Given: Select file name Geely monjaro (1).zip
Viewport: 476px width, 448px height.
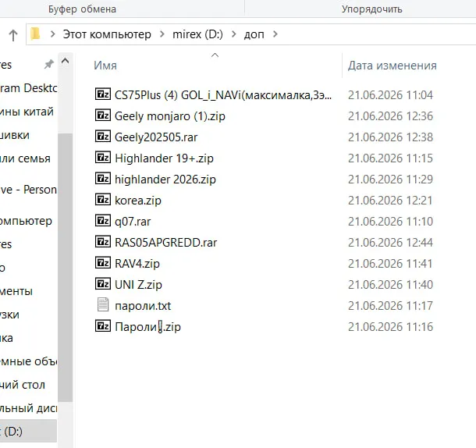Looking at the screenshot, I should click(x=170, y=116).
